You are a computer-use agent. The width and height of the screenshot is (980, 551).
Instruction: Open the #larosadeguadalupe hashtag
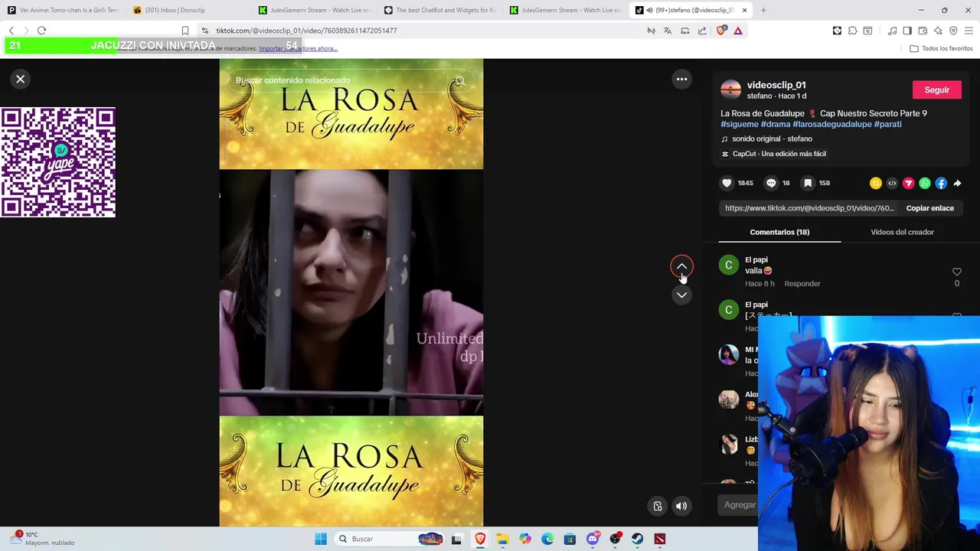(x=832, y=124)
